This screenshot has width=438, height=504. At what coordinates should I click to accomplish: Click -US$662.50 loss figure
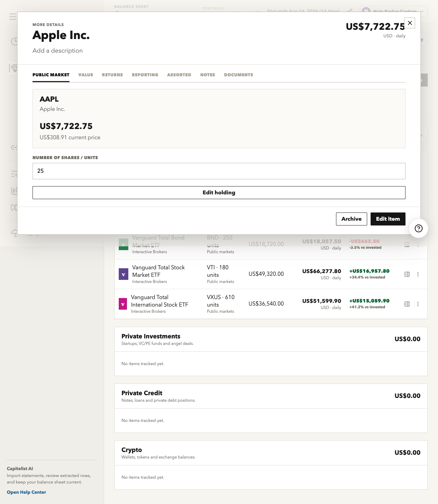pos(364,241)
